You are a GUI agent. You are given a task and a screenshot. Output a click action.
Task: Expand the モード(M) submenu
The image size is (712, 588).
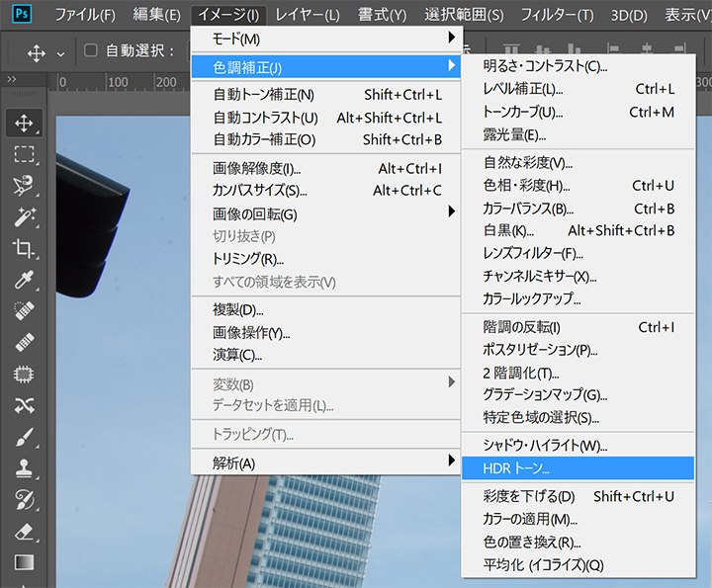[325, 39]
